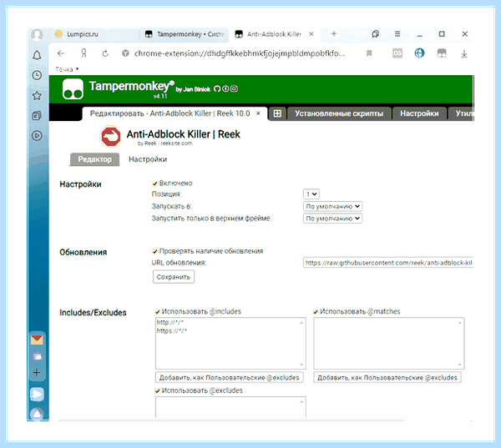Reload the page with refresh icon
The height and width of the screenshot is (448, 501).
[105, 53]
